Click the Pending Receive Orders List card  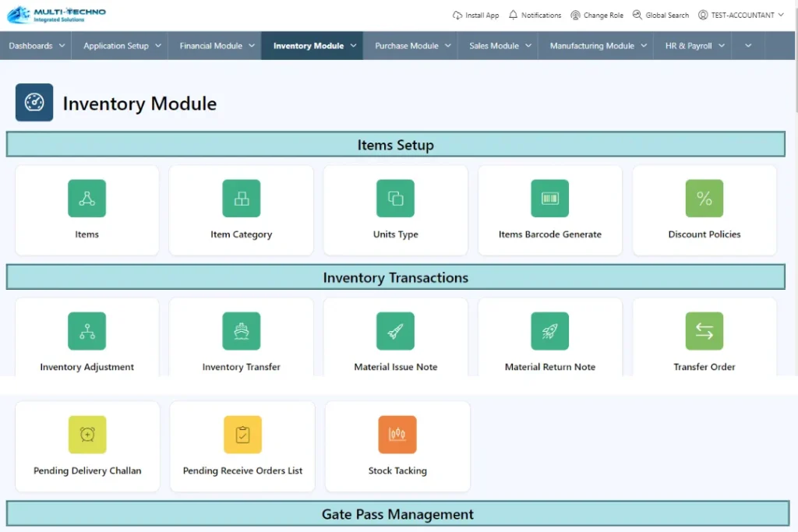242,446
